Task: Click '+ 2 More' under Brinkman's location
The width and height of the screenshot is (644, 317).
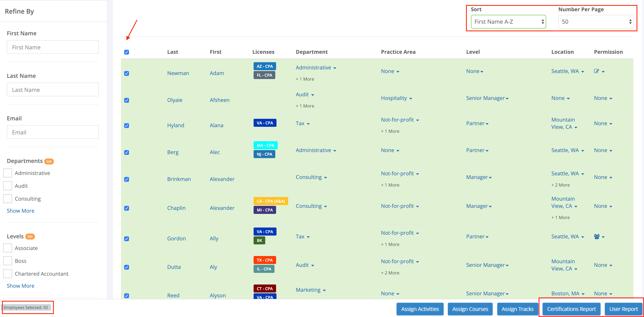Action: [560, 185]
